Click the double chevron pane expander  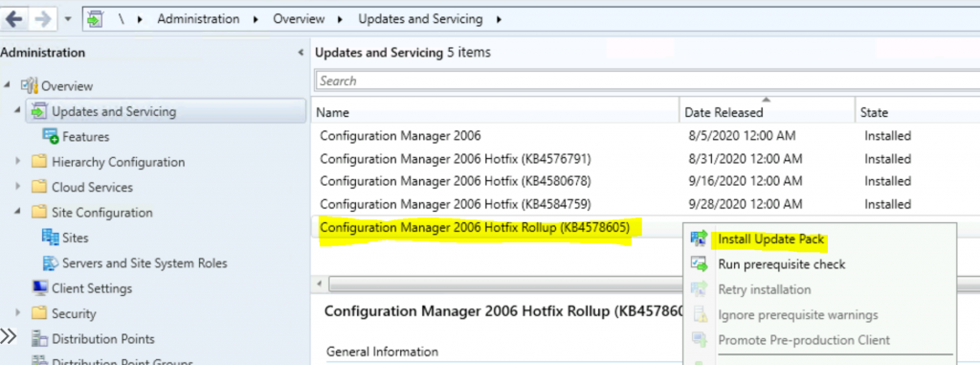(8, 337)
